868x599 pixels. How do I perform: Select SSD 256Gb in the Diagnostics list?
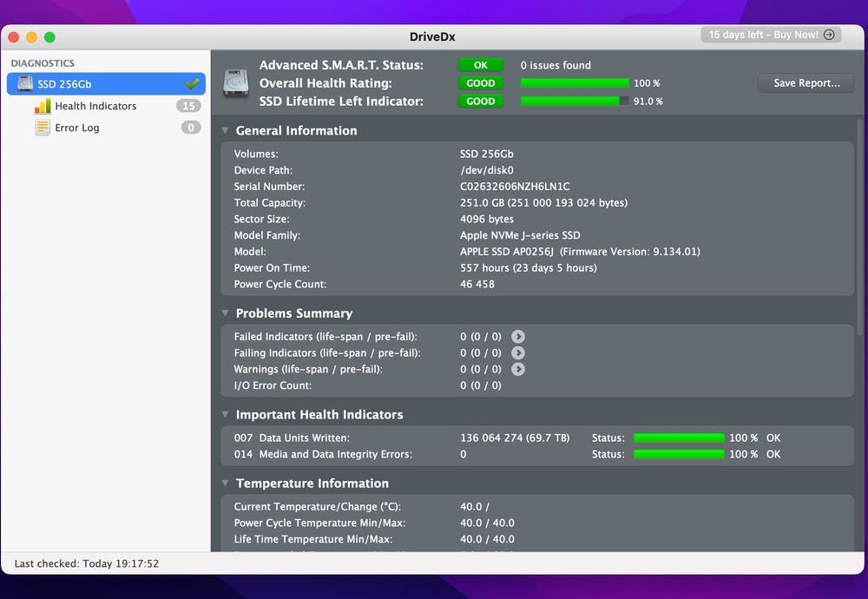click(x=106, y=83)
